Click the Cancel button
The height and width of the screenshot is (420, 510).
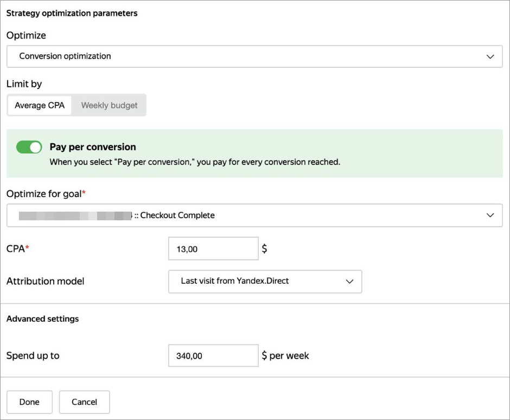coord(84,402)
